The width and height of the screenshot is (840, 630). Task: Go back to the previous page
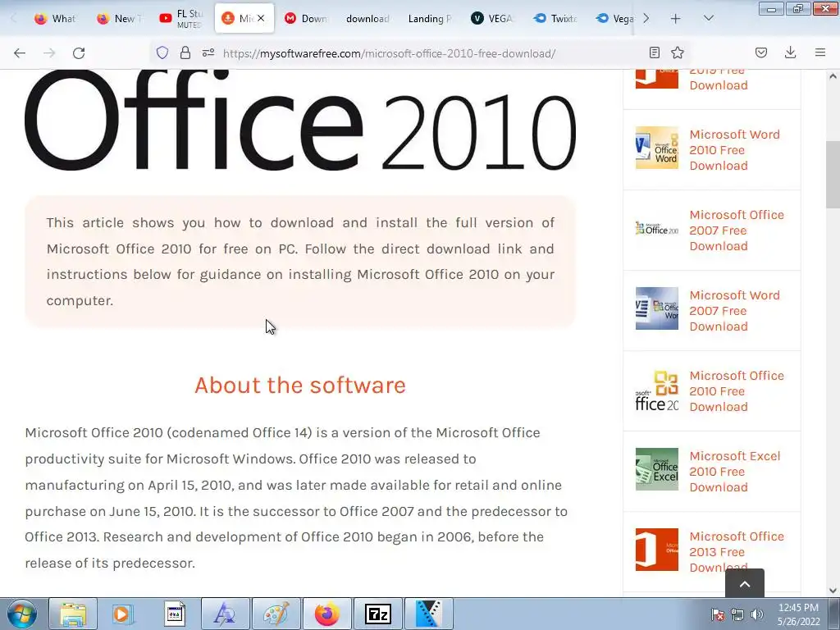point(20,53)
